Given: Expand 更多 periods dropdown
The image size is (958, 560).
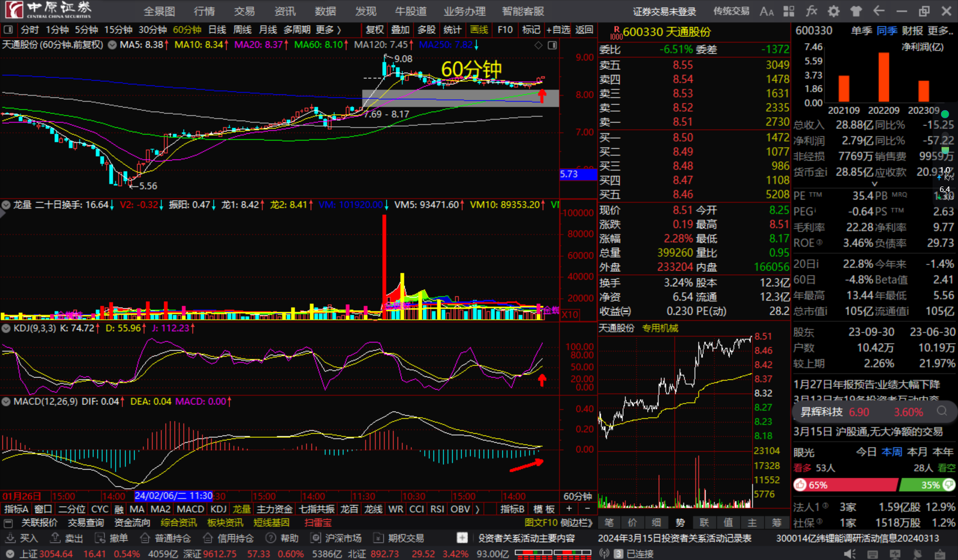Looking at the screenshot, I should coord(328,30).
